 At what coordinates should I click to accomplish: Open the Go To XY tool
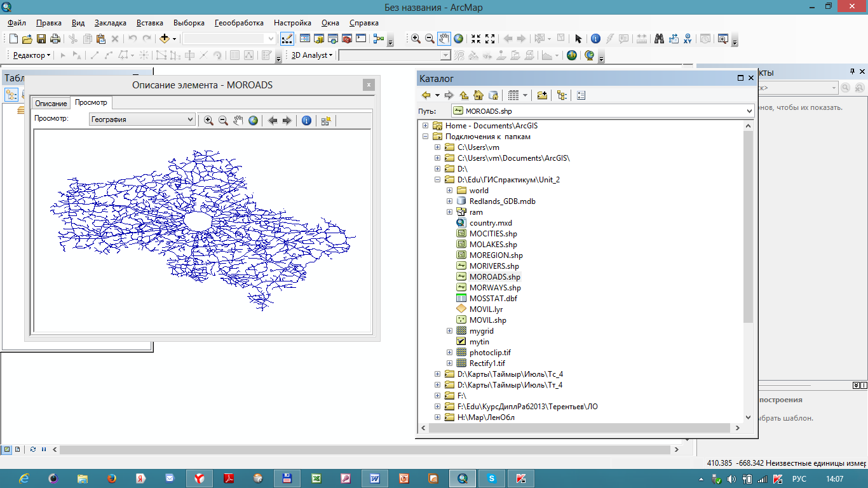tap(687, 39)
